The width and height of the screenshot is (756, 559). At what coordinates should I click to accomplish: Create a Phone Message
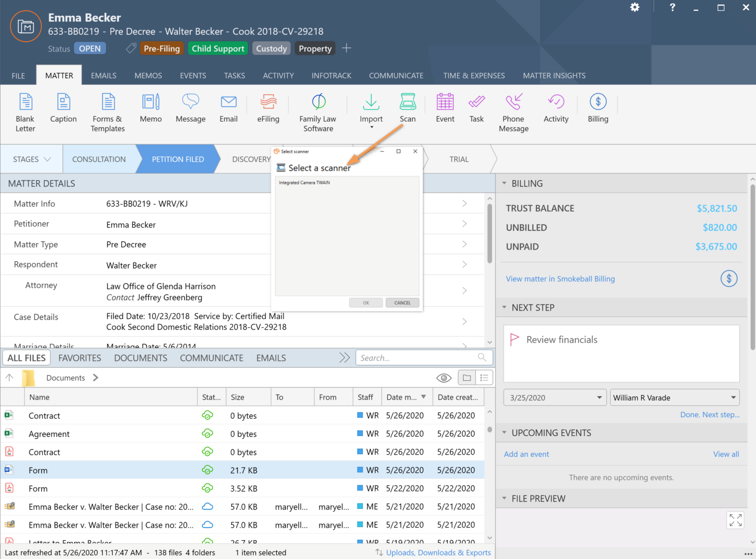pyautogui.click(x=513, y=113)
